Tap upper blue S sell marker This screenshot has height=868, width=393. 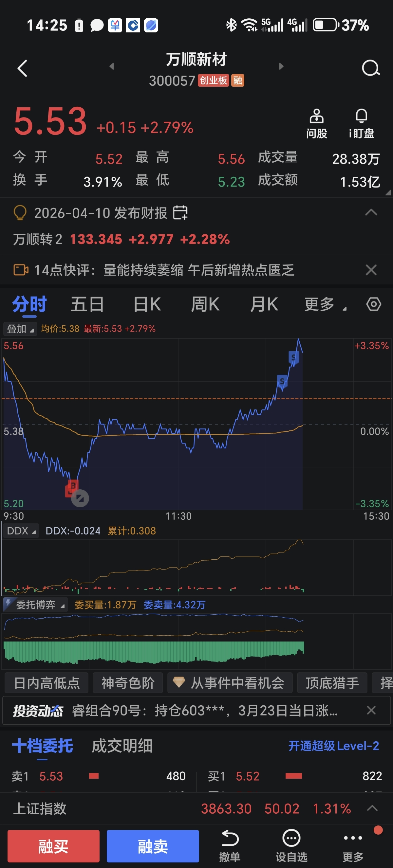[x=293, y=357]
